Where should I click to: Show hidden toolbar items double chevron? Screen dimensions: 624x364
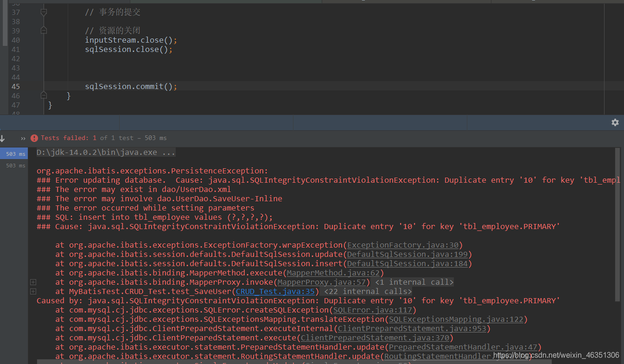coord(23,138)
